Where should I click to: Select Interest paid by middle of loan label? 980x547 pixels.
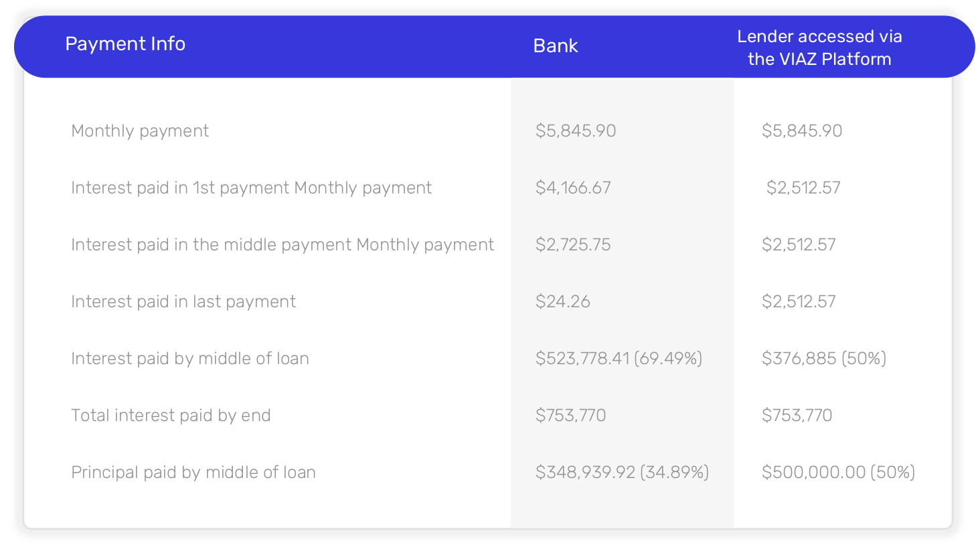(x=190, y=359)
